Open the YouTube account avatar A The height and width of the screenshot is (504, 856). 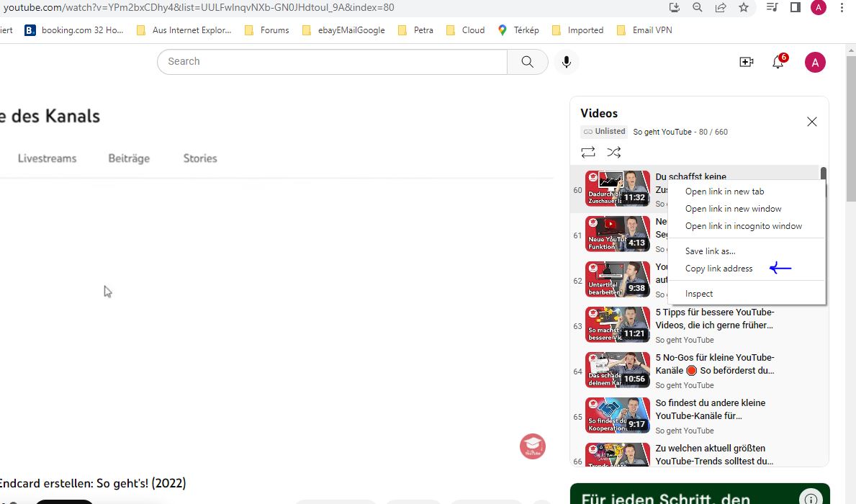coord(815,62)
